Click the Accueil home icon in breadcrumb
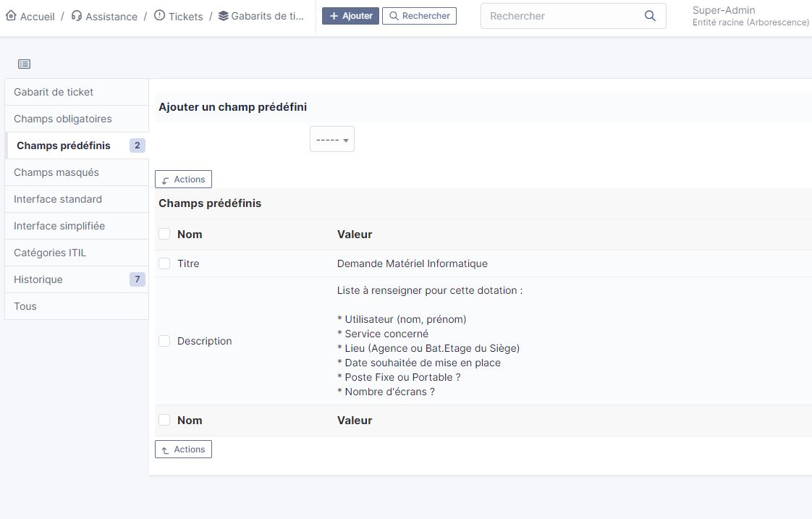Image resolution: width=812 pixels, height=519 pixels. click(11, 15)
